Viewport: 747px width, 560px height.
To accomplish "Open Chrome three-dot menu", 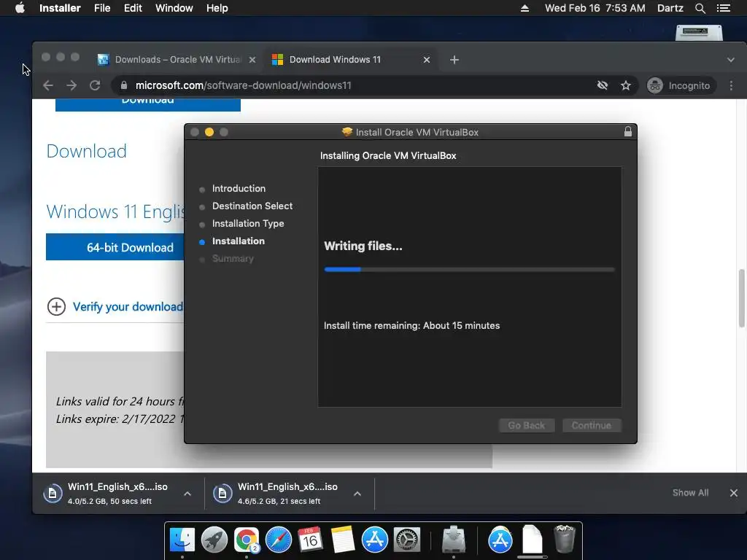I will tap(731, 86).
